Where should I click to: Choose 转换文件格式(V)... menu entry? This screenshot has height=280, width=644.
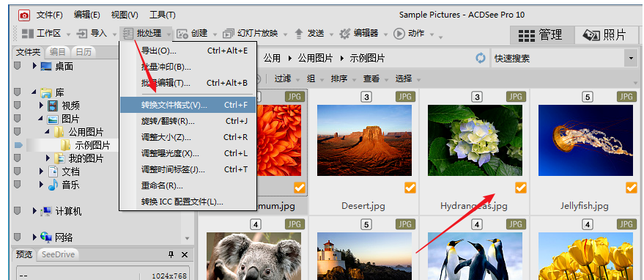click(188, 105)
